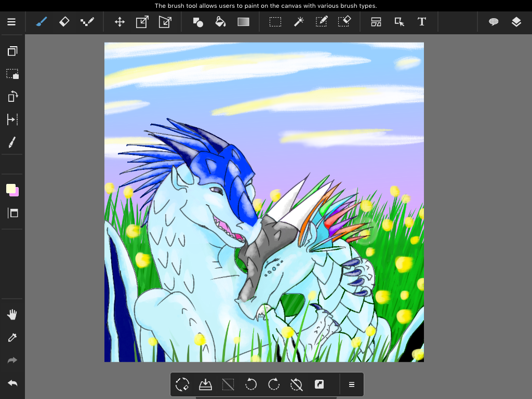This screenshot has width=532, height=399.
Task: Select the Selection Eraser tool
Action: coord(344,21)
